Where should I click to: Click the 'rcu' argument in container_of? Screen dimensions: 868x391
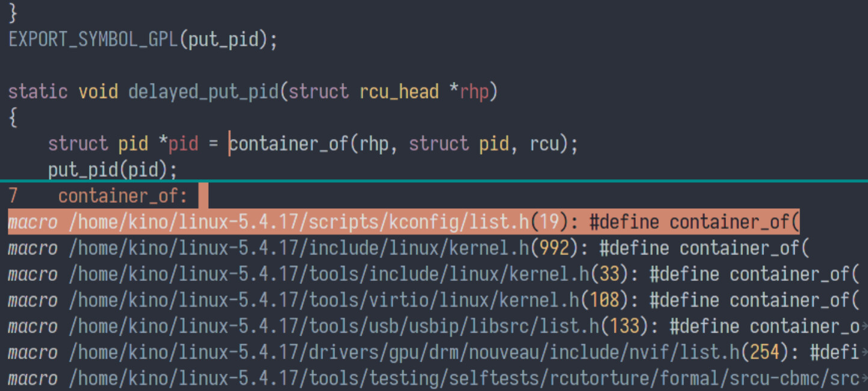pos(544,145)
